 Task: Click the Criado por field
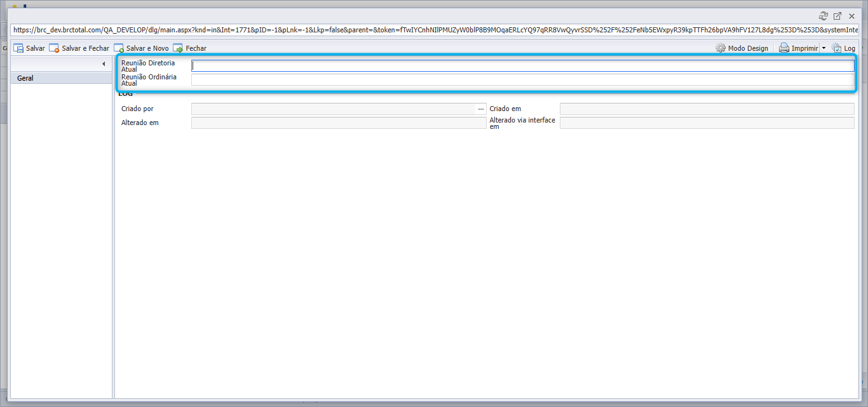[x=334, y=109]
